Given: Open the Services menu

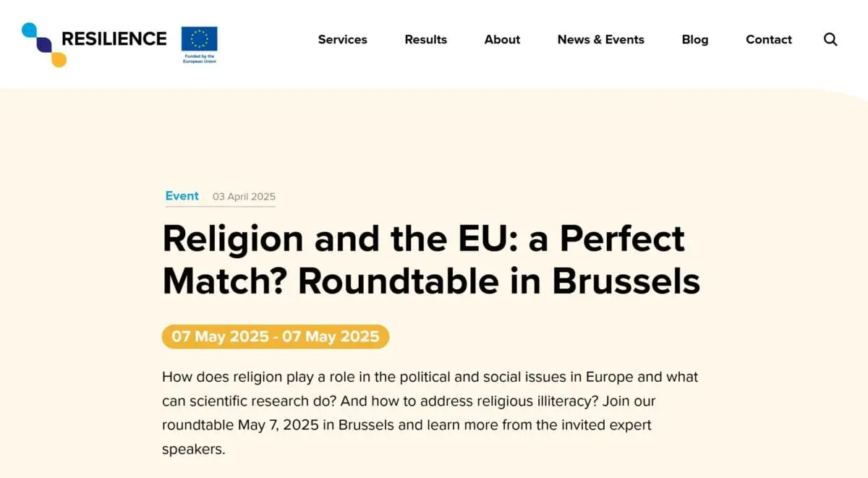Looking at the screenshot, I should 342,40.
